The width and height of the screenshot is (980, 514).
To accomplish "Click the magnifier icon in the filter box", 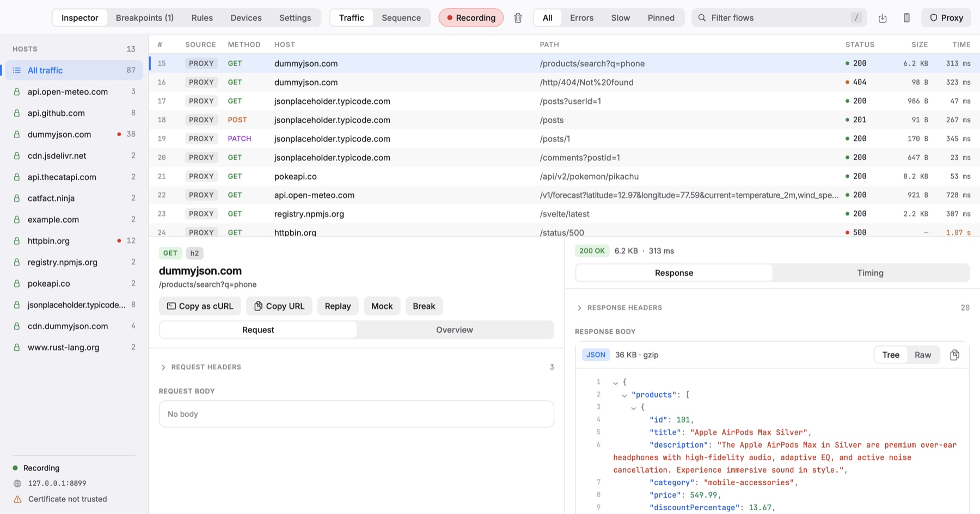I will pyautogui.click(x=702, y=18).
